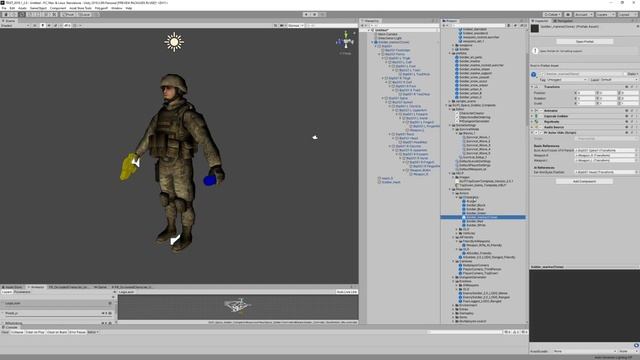640x360 pixels.
Task: Select Survival_Wave_1 in Project panel
Action: click(478, 138)
